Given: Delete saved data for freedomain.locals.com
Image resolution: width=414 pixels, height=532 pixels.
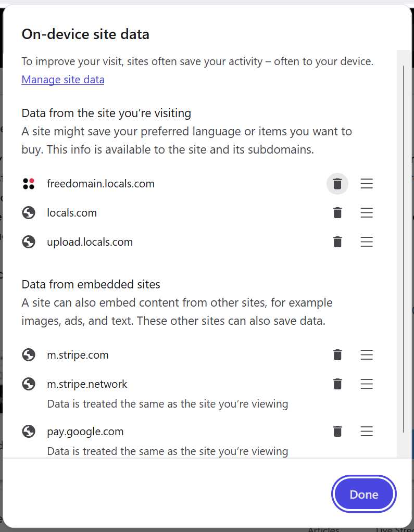Looking at the screenshot, I should coord(337,184).
